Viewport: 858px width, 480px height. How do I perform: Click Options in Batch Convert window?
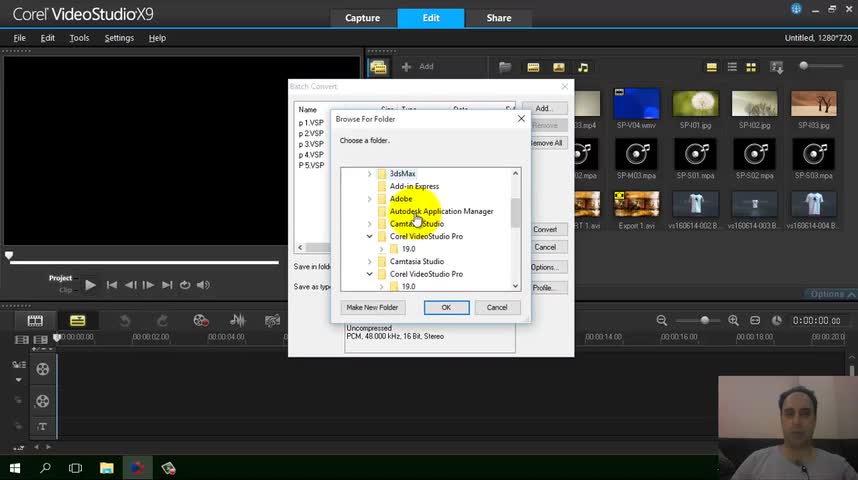coord(545,267)
